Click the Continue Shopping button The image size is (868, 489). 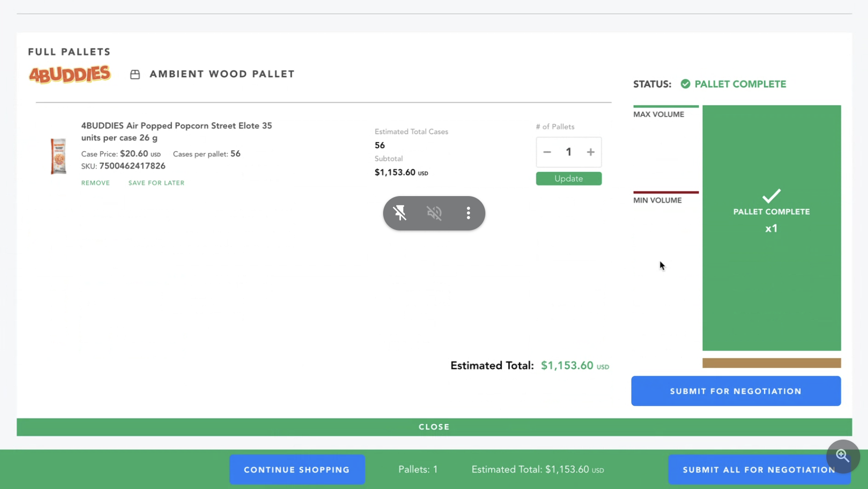click(297, 469)
